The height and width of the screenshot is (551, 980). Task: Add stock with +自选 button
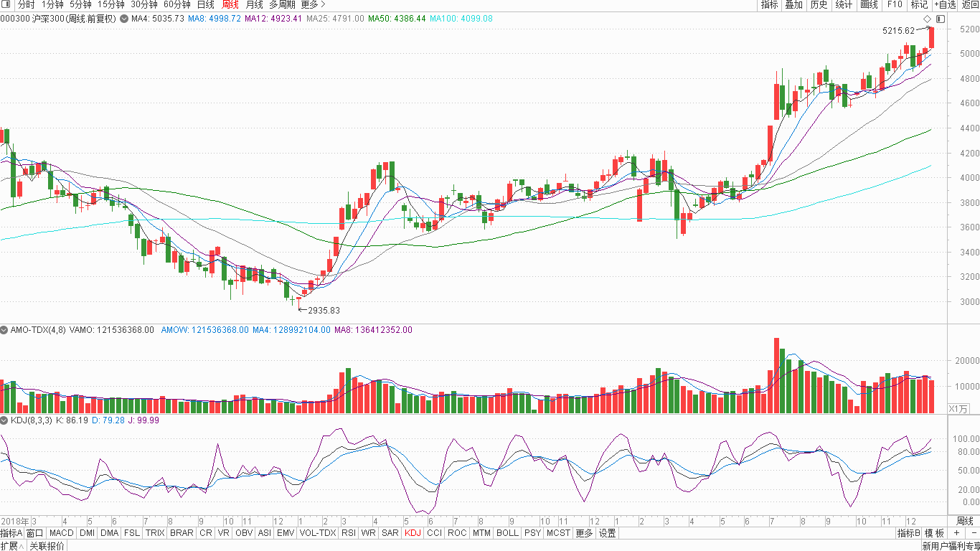(x=945, y=4)
